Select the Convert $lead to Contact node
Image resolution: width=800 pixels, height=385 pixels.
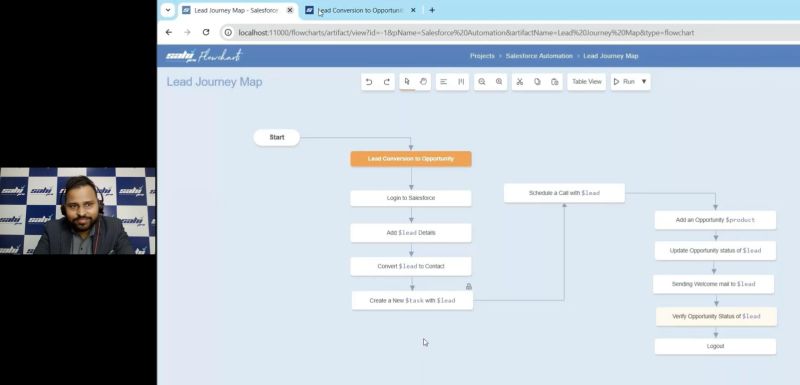[411, 266]
